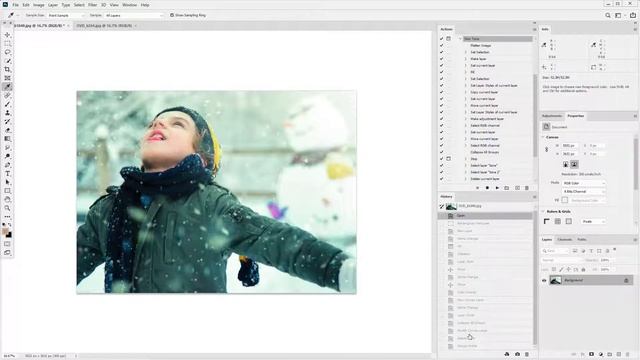Open Sample All Layers dropdown

[134, 15]
